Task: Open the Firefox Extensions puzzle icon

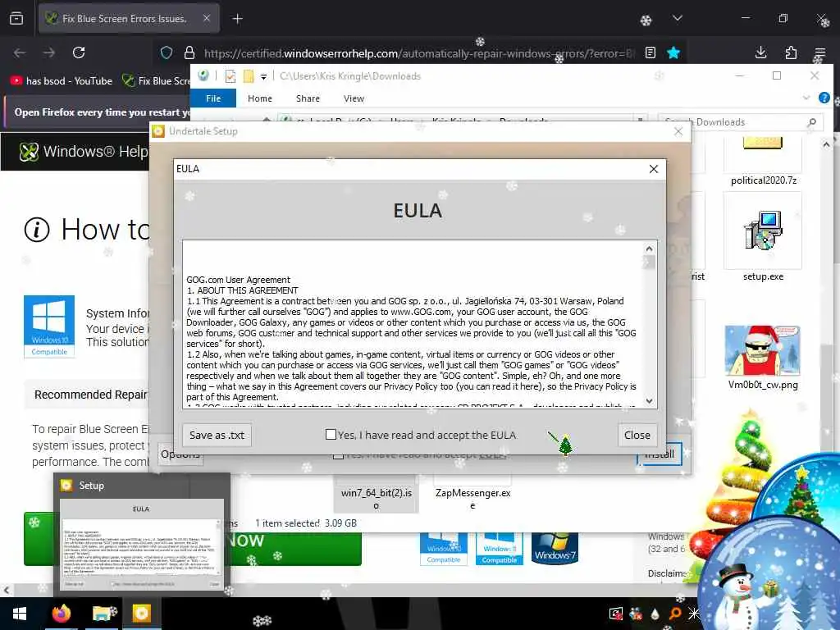Action: [791, 52]
